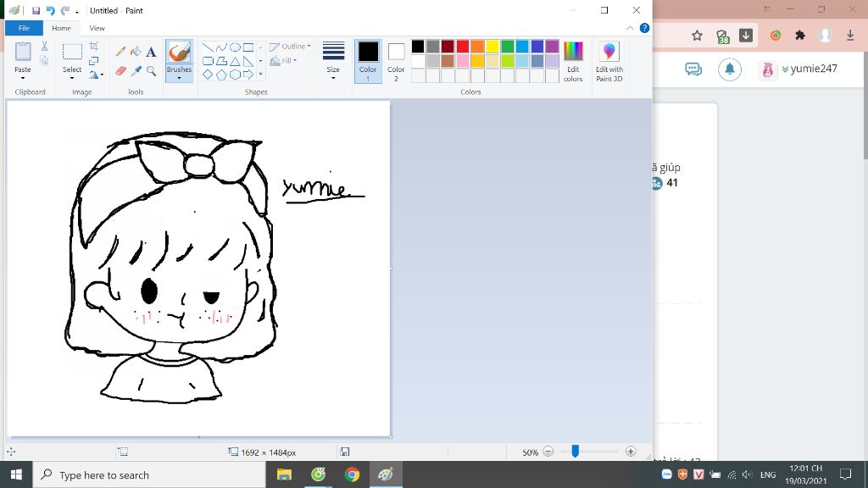Open Paint Help question mark icon
This screenshot has width=868, height=488.
pos(644,28)
